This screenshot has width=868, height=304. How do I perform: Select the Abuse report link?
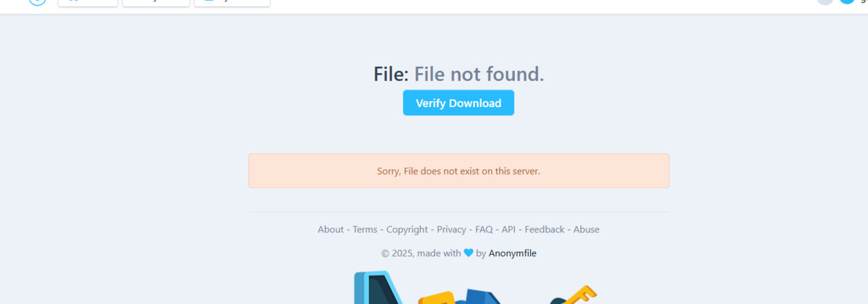pos(587,229)
